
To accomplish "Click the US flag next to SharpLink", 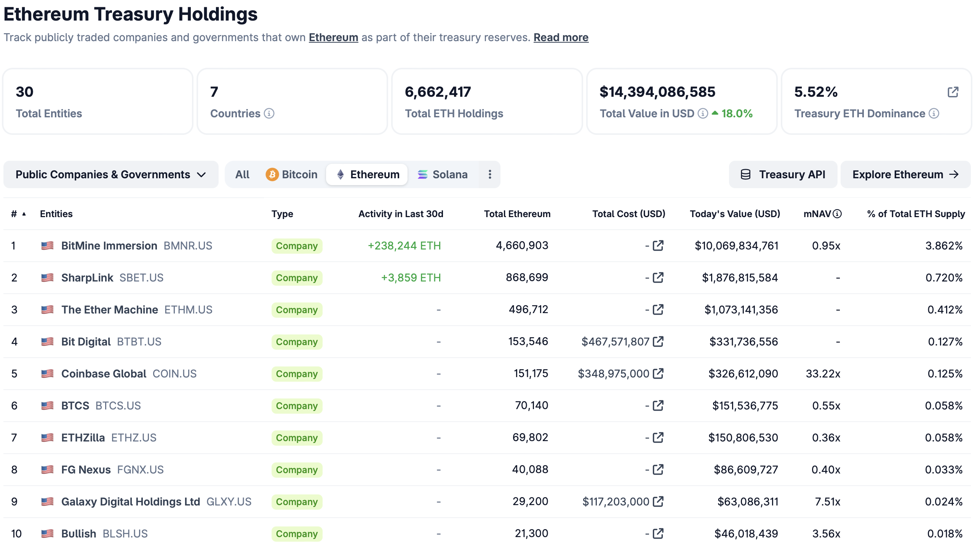I will [x=48, y=277].
